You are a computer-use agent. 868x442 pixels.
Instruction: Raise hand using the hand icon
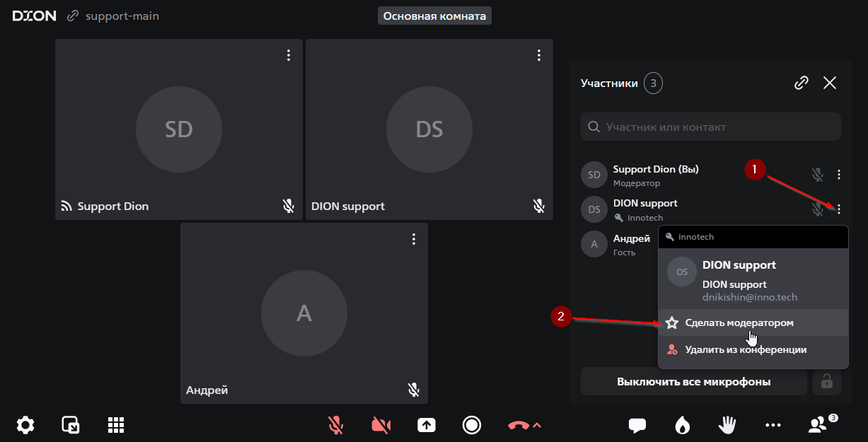(x=727, y=425)
